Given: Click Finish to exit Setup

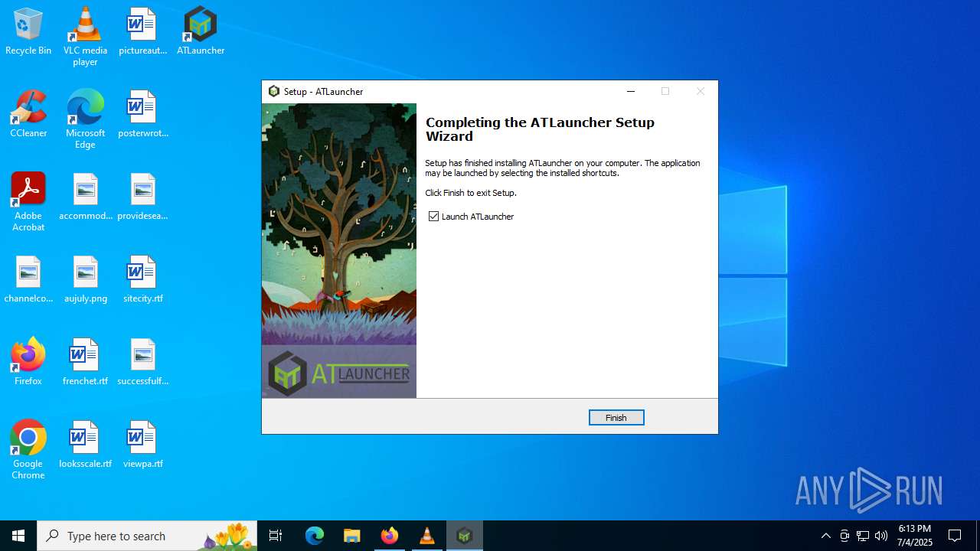Looking at the screenshot, I should (616, 418).
